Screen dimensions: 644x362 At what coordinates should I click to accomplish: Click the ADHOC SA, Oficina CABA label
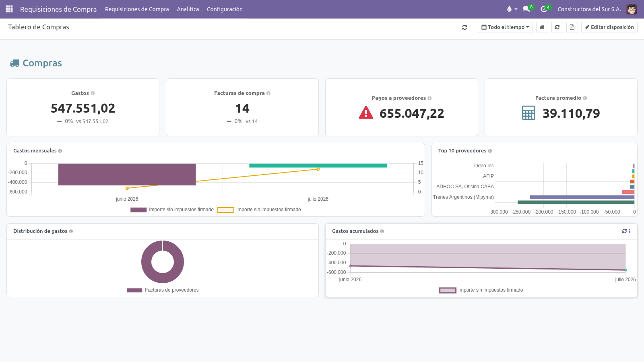click(465, 187)
